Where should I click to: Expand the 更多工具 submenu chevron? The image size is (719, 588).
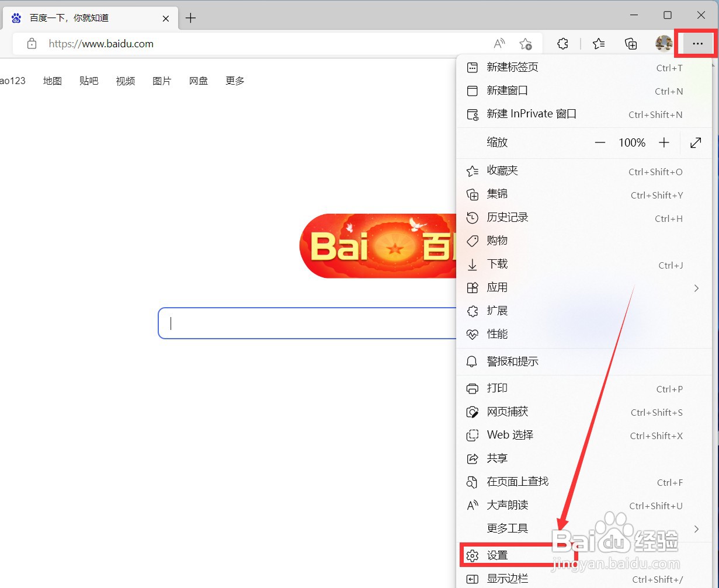696,528
